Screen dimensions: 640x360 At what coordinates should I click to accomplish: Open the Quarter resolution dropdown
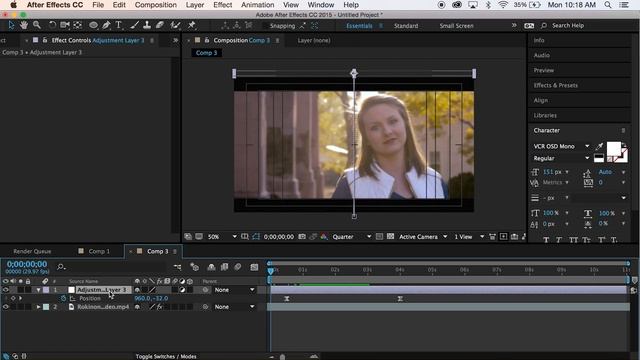pos(351,237)
